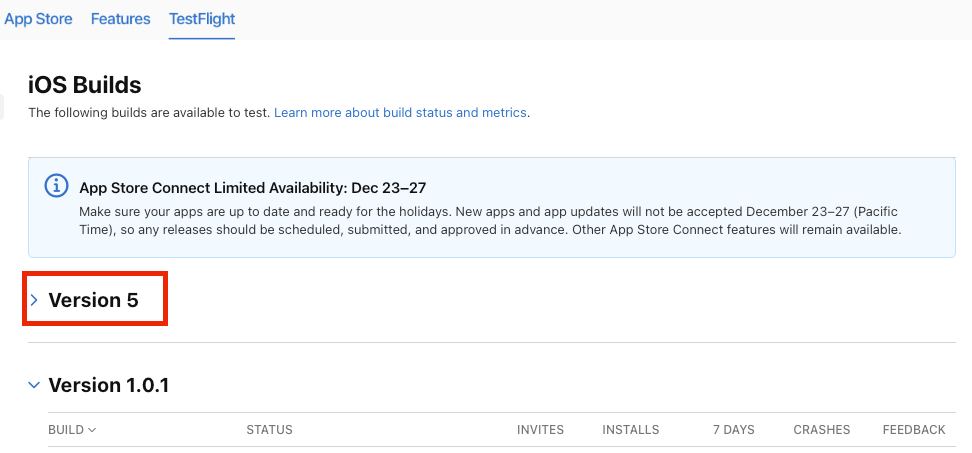Click the App Store Connect Limited Availability title
Screen dimensions: 972x453
[253, 187]
